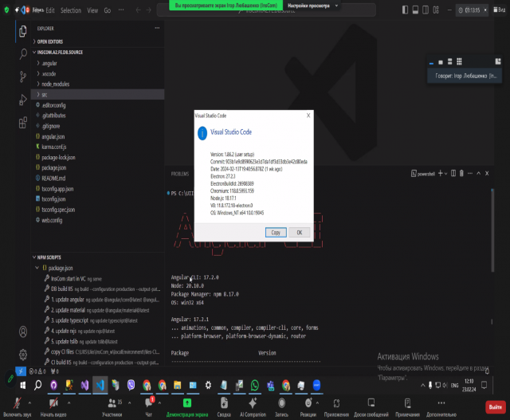
Task: Open the Go menu
Action: click(x=108, y=10)
